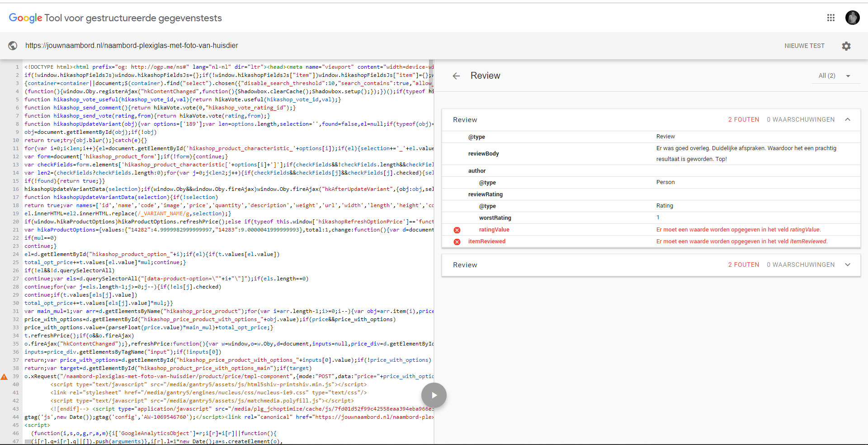Expand the second Review card
This screenshot has width=868, height=445.
[848, 265]
